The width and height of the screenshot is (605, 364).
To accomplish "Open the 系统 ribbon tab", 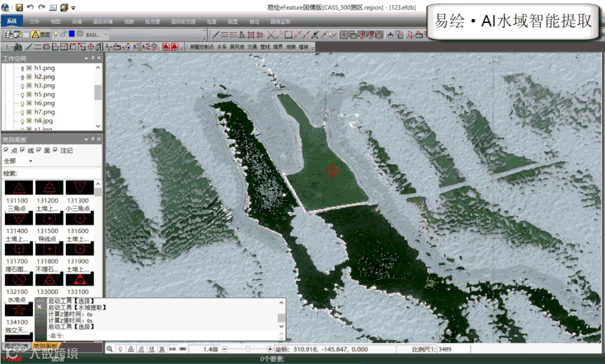I will click(12, 21).
